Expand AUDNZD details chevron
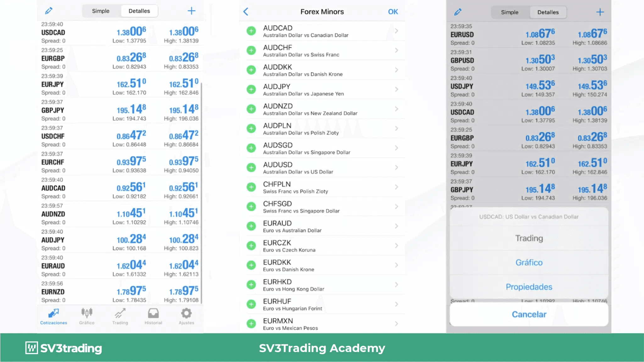Image resolution: width=644 pixels, height=362 pixels. pos(396,109)
